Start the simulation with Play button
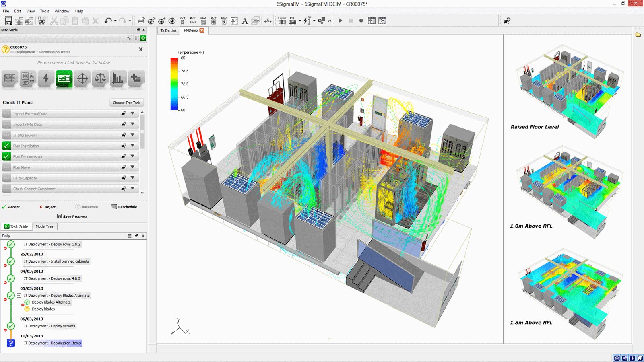This screenshot has height=362, width=644. 340,21
